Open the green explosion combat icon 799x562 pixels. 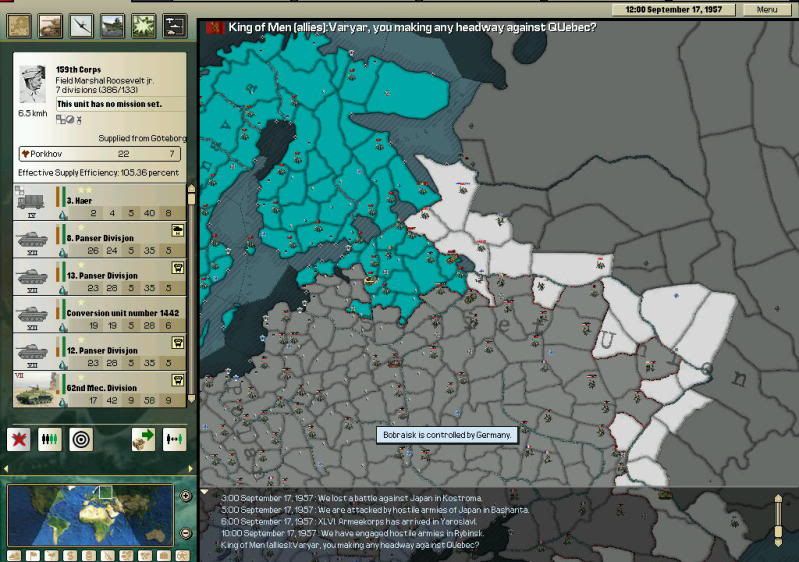click(144, 25)
